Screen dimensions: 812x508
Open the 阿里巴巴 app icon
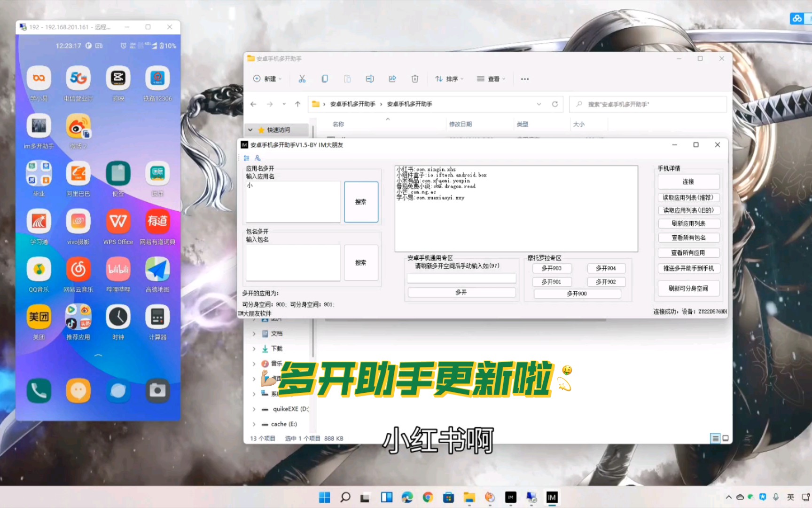78,173
